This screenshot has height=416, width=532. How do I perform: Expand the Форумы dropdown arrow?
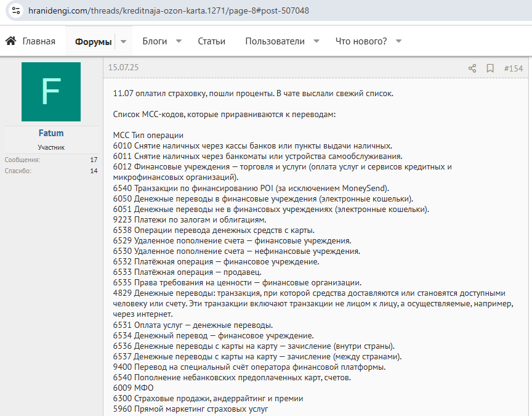tap(123, 41)
